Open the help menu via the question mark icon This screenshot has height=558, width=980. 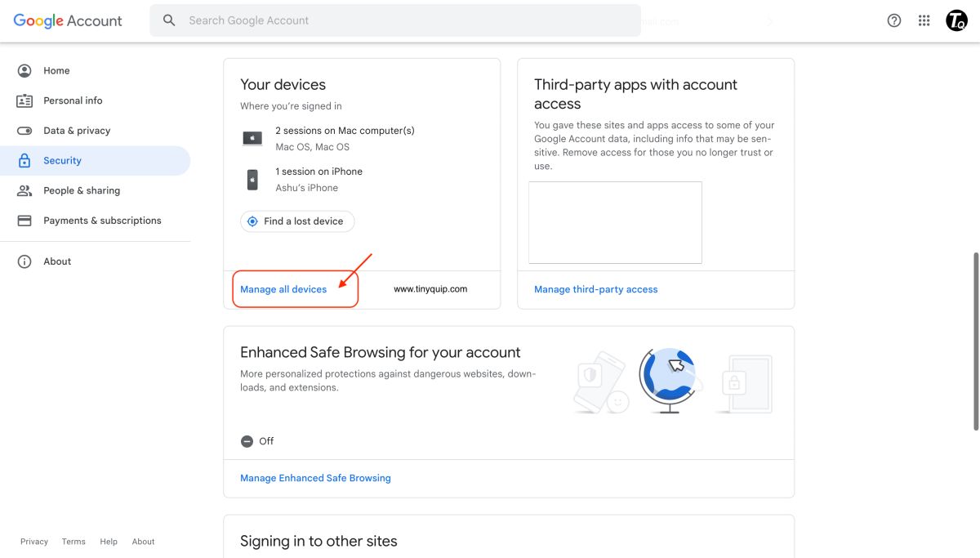894,20
